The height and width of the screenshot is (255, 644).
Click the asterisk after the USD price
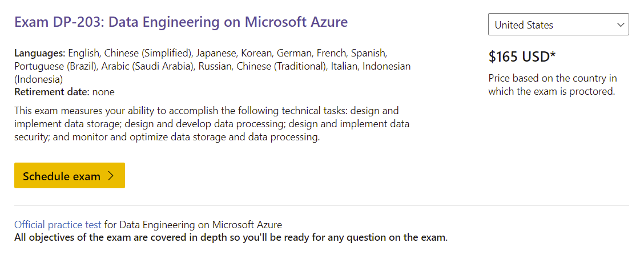click(x=553, y=55)
